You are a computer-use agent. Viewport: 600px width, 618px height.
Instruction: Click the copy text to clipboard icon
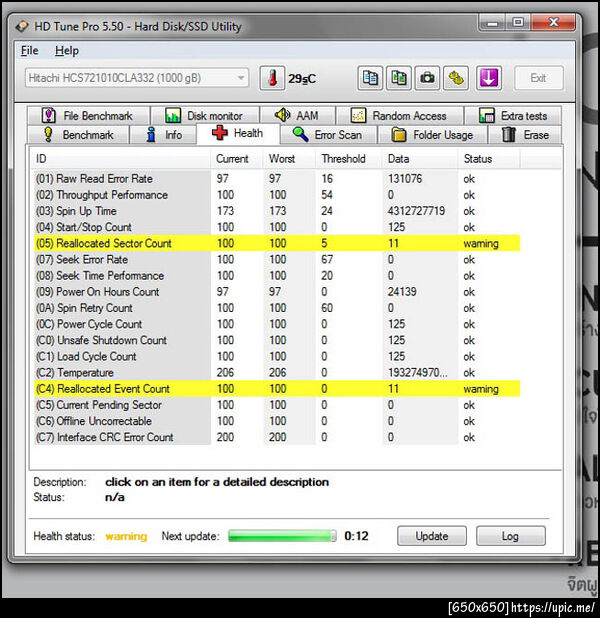tap(370, 78)
